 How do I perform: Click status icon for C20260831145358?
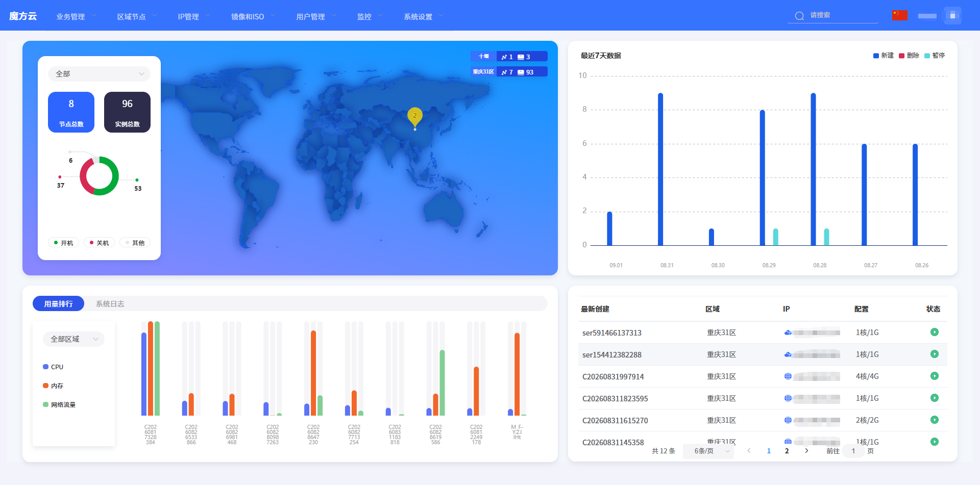click(935, 442)
